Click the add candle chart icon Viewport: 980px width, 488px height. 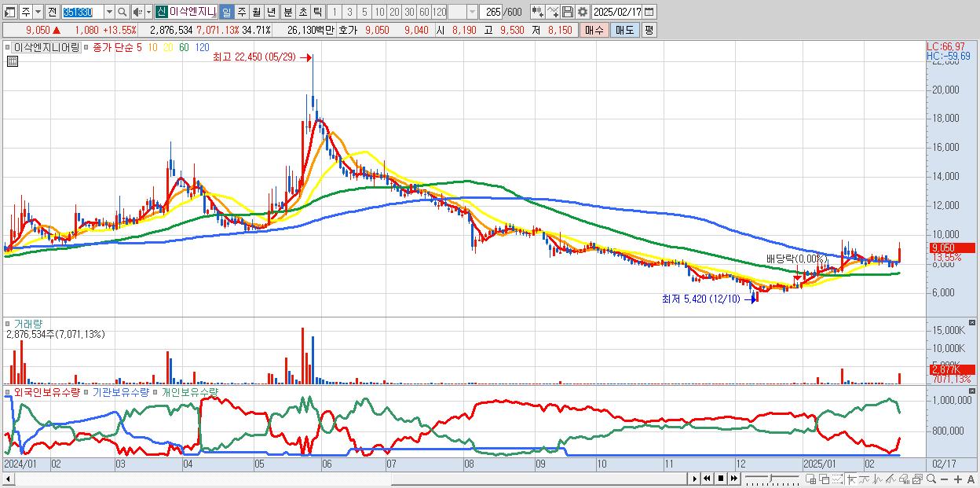tap(538, 12)
